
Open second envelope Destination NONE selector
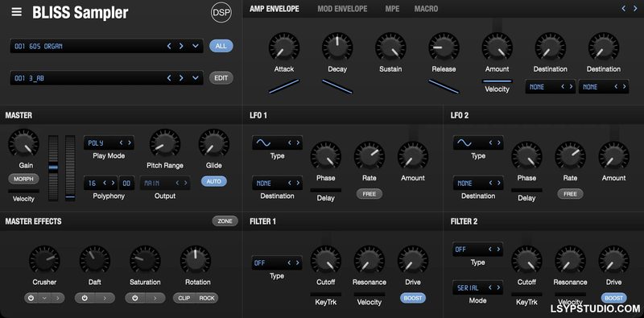pos(604,87)
